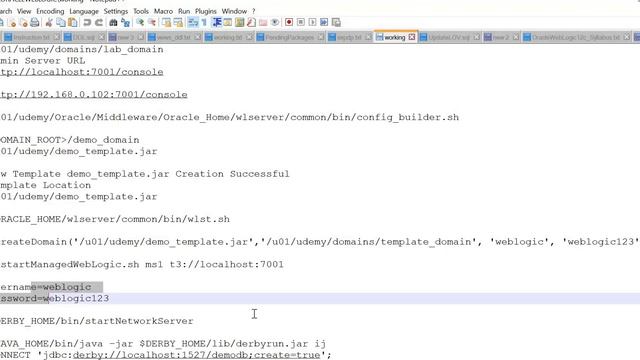Click the Zoom In magnifier icon
640x360 pixels.
coord(140,22)
